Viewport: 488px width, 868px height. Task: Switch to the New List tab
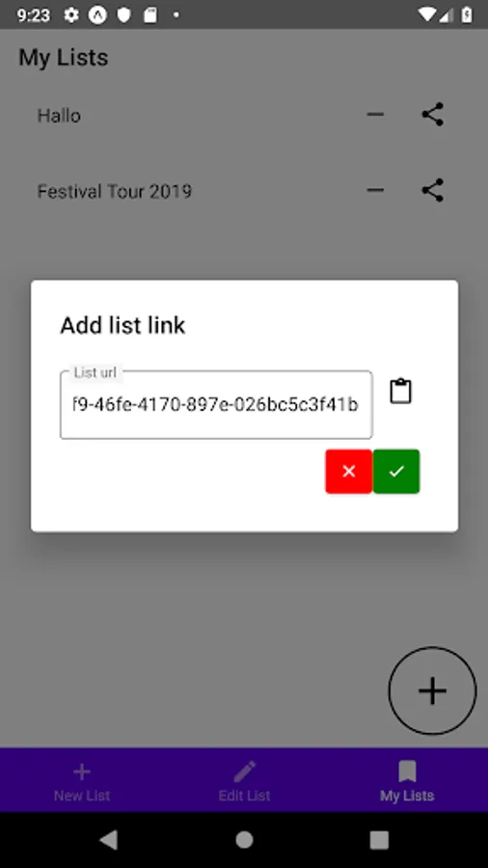pyautogui.click(x=82, y=781)
